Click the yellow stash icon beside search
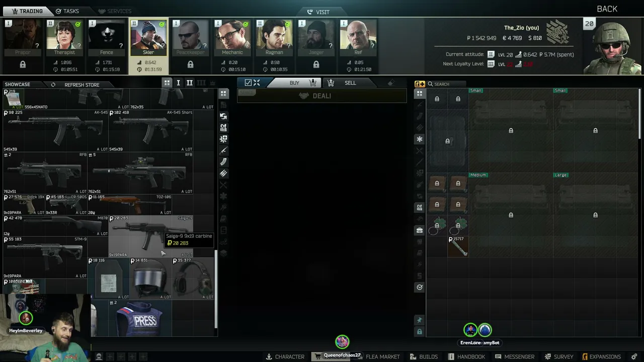Image resolution: width=644 pixels, height=362 pixels. (x=420, y=84)
